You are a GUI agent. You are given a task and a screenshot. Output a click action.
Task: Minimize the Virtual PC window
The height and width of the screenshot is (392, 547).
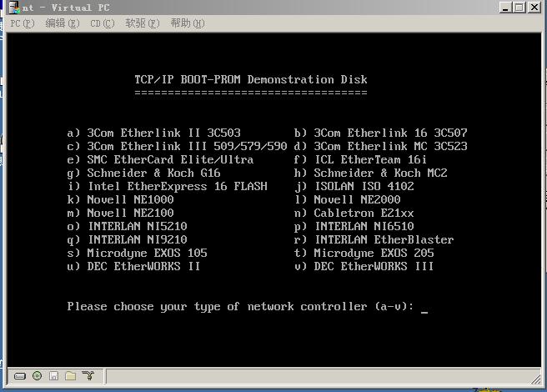[x=505, y=7]
